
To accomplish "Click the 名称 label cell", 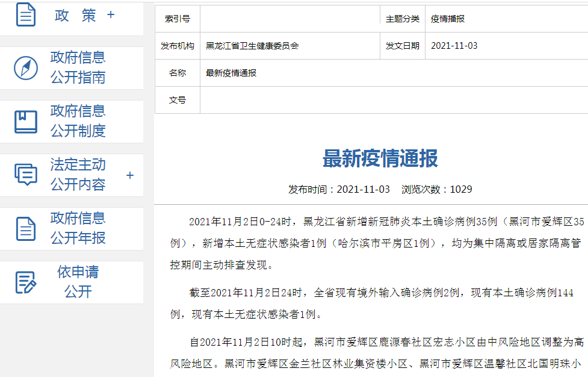I will point(178,73).
